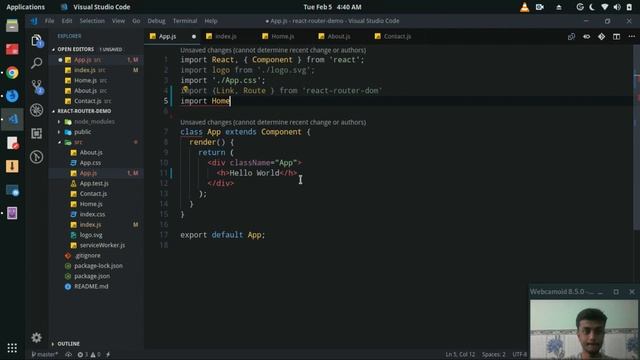Switch to the index.js editor tab
Viewport: 640px width, 360px height.
tap(226, 36)
